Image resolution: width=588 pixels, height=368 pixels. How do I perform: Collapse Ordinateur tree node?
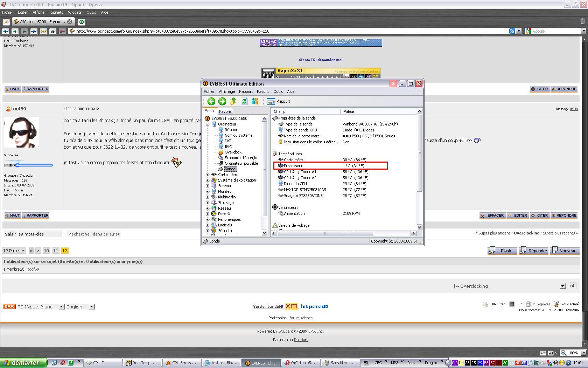(207, 124)
